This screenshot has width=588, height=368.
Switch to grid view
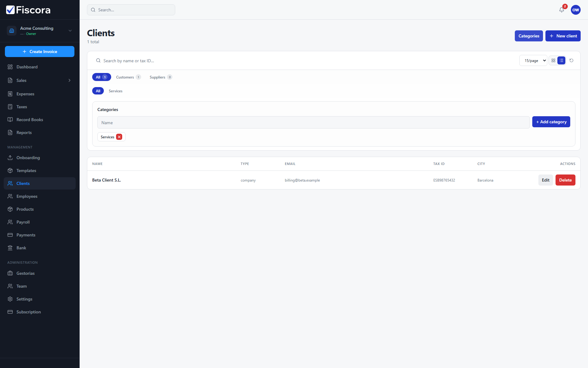pyautogui.click(x=553, y=61)
